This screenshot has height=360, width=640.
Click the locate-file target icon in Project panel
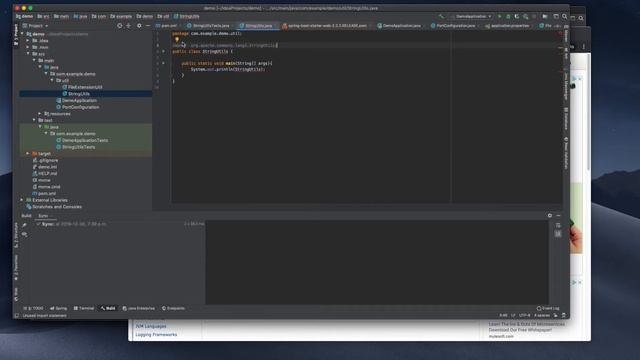pyautogui.click(x=120, y=26)
